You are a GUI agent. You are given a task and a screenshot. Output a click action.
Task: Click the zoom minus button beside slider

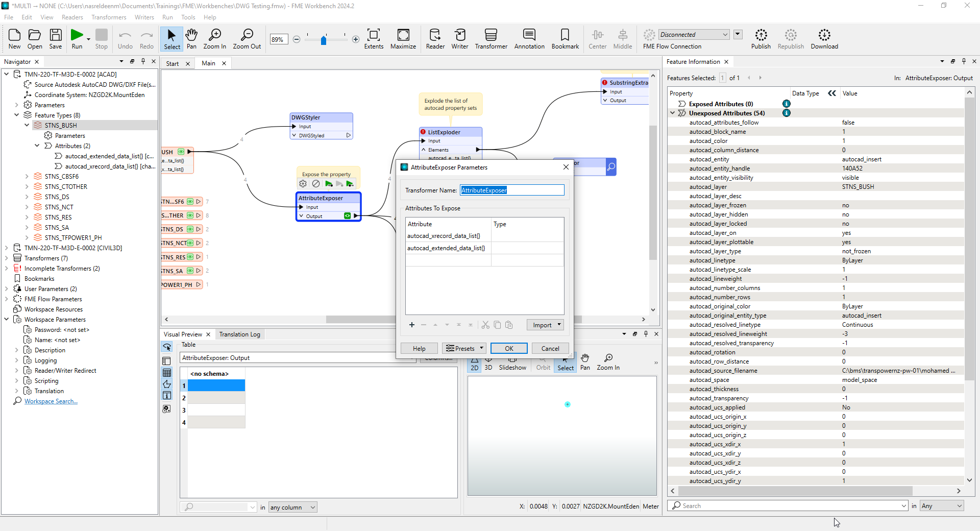pyautogui.click(x=297, y=39)
